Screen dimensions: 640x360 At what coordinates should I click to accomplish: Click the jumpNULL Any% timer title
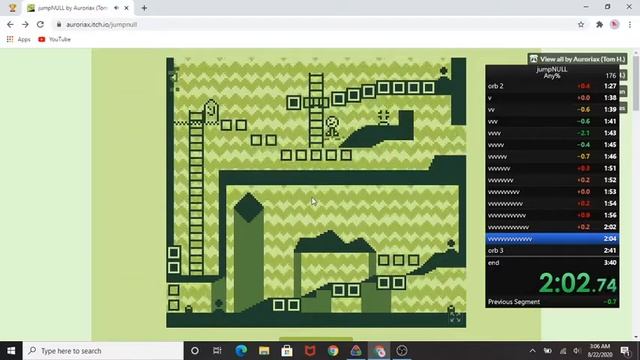552,73
